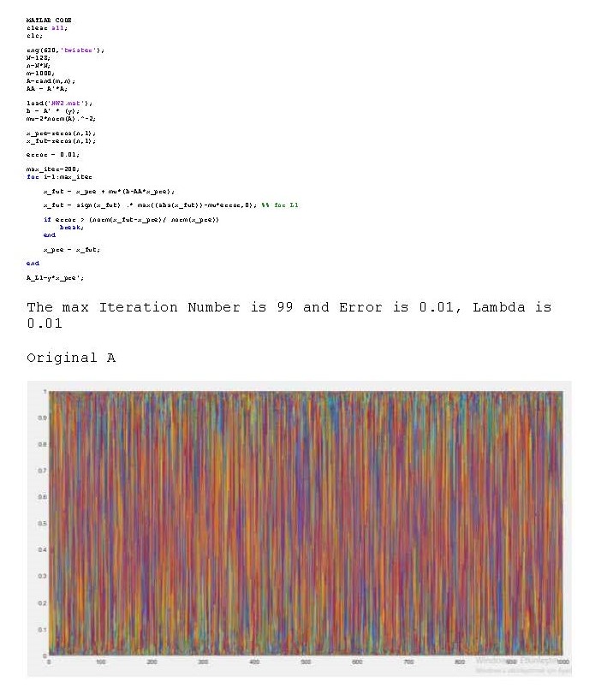This screenshot has width=607, height=700.
Task: Click the 'm=1000;' code line
Action: (42, 73)
